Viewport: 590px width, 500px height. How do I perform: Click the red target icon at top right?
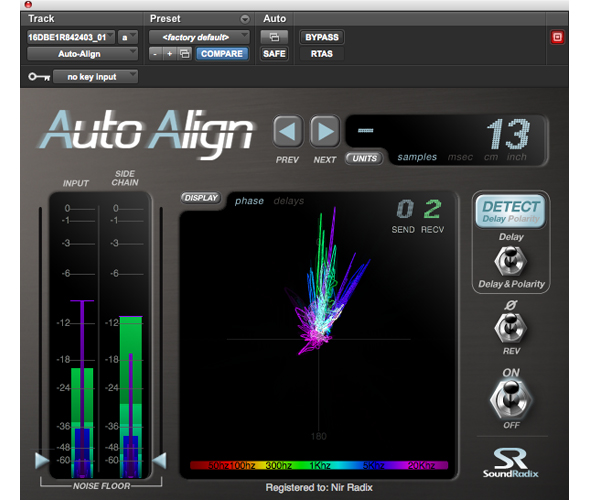coord(557,37)
